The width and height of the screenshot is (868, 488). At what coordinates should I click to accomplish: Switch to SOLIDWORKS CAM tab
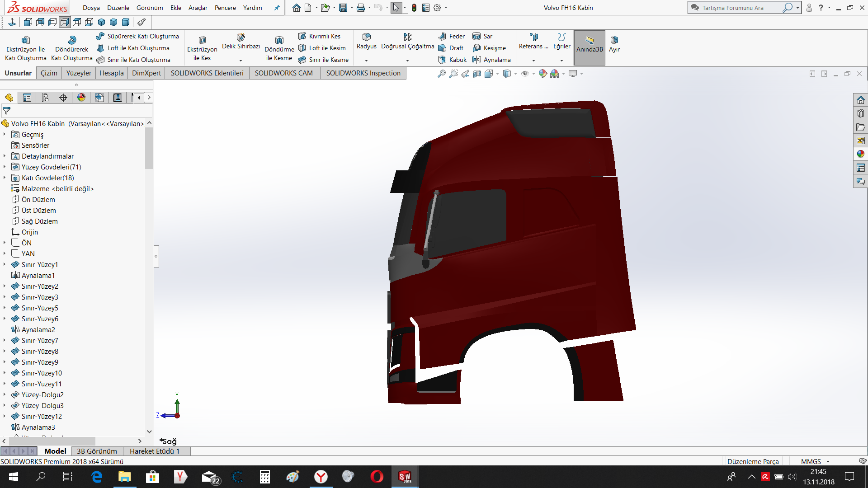[283, 73]
